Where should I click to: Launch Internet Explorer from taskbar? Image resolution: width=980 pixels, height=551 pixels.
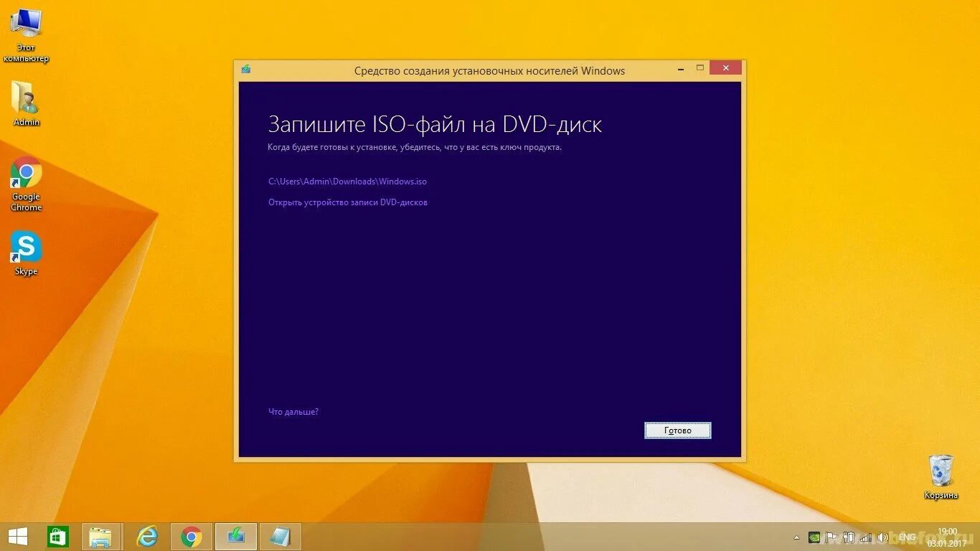(147, 537)
